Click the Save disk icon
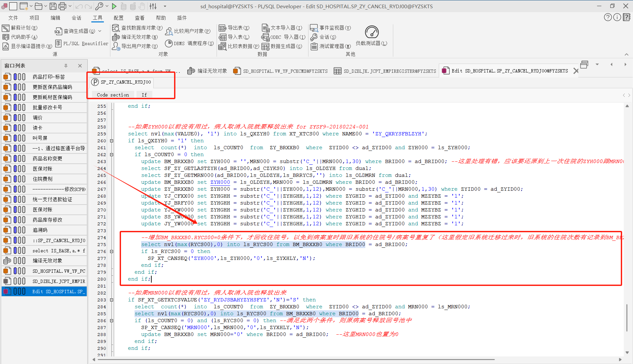 pyautogui.click(x=53, y=6)
